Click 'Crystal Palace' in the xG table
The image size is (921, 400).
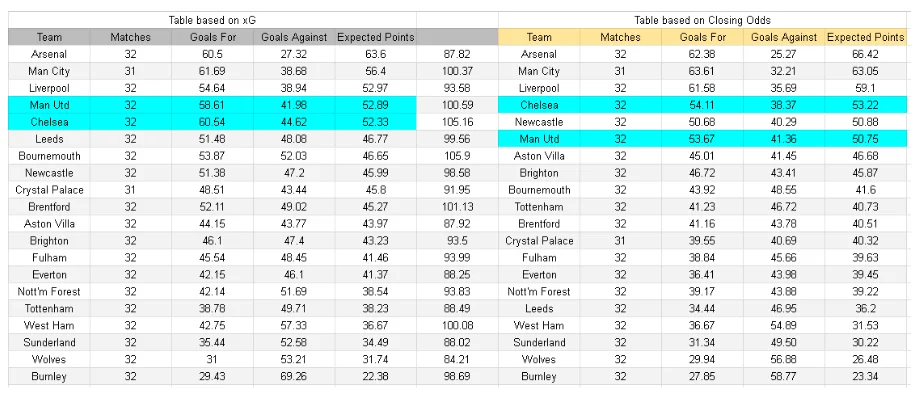(49, 190)
